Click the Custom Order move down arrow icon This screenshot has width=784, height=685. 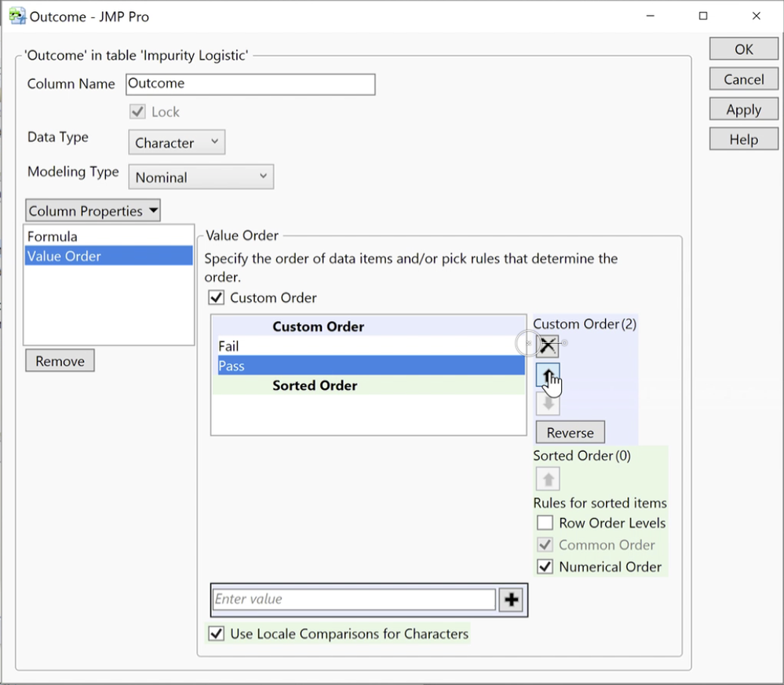click(548, 403)
